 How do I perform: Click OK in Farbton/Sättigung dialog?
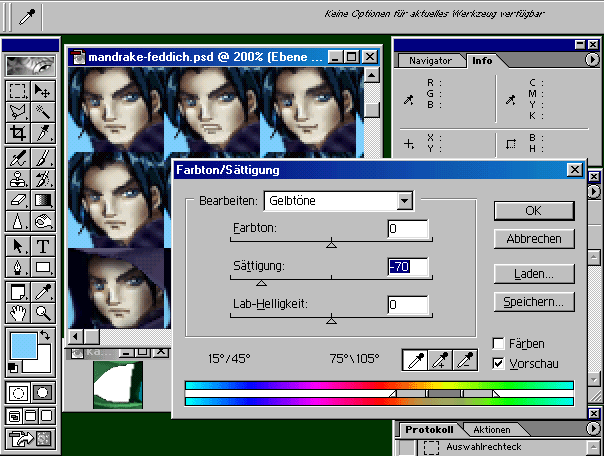[534, 211]
